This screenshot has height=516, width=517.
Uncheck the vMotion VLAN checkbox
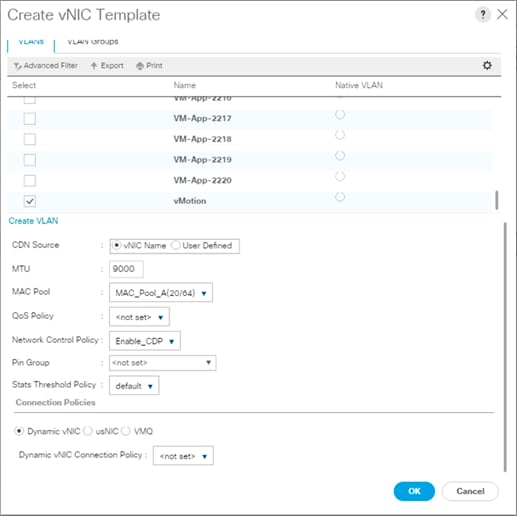[x=30, y=201]
